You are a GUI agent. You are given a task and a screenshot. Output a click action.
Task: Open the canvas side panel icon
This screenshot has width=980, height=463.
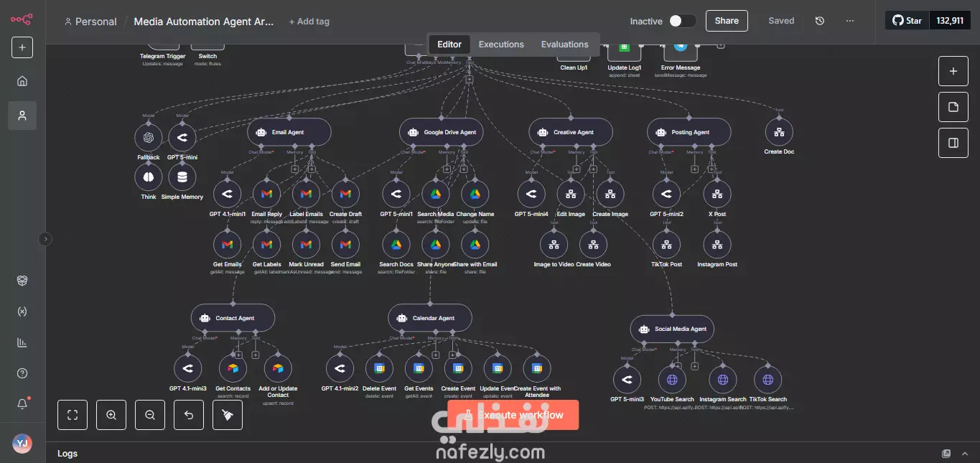(x=953, y=143)
